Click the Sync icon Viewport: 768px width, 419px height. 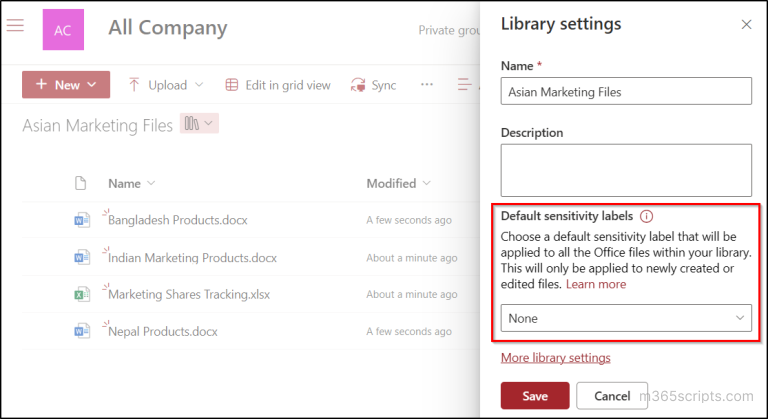[358, 85]
